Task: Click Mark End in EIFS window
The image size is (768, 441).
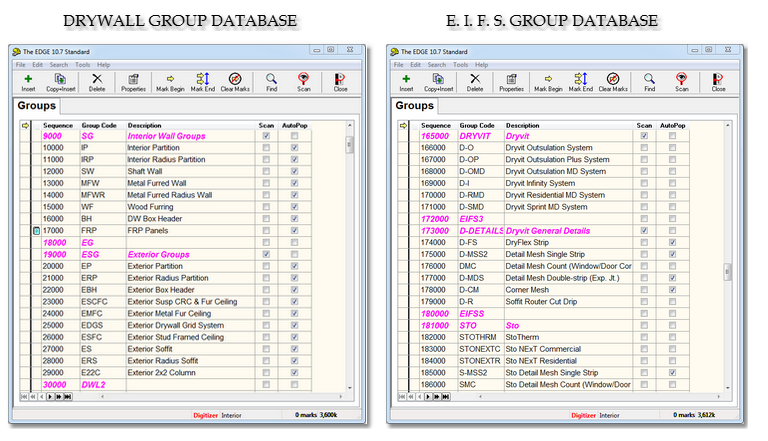Action: (581, 82)
